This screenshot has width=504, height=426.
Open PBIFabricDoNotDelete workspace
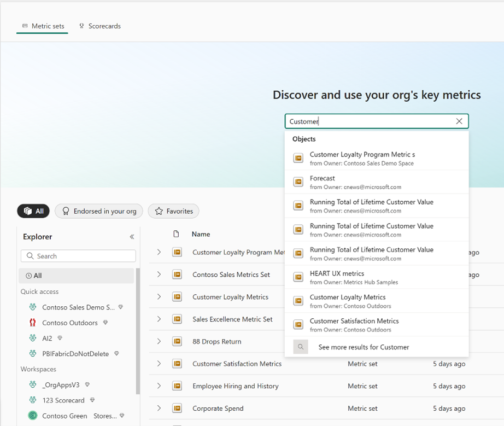(x=75, y=354)
